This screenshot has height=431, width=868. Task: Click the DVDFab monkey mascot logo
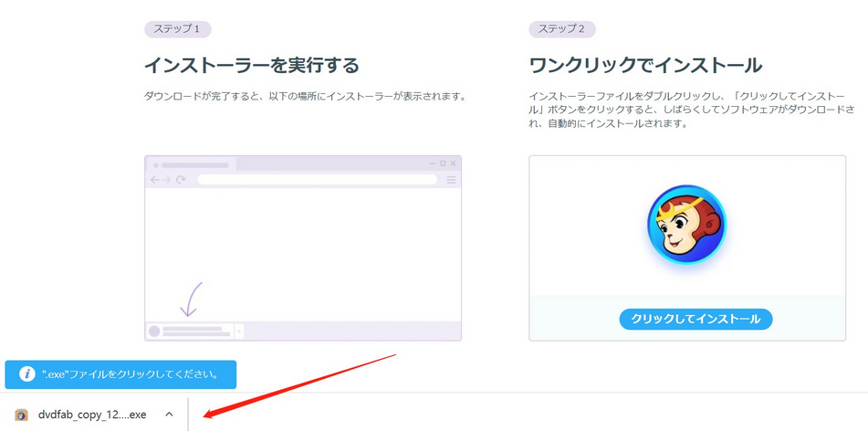click(x=685, y=224)
